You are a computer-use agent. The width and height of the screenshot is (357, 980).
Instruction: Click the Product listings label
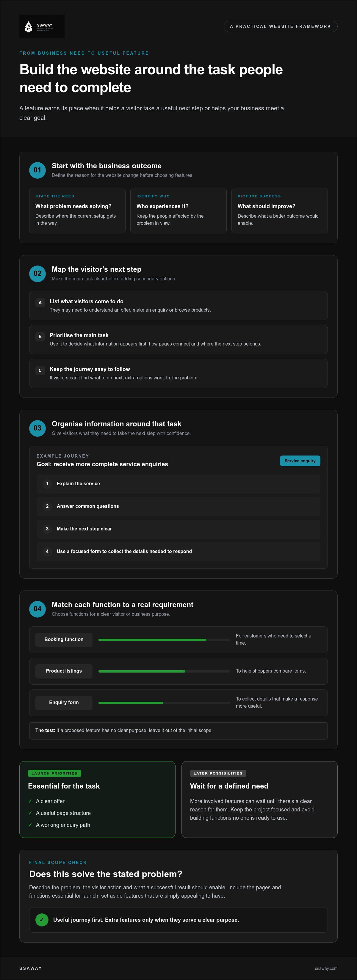pyautogui.click(x=64, y=671)
